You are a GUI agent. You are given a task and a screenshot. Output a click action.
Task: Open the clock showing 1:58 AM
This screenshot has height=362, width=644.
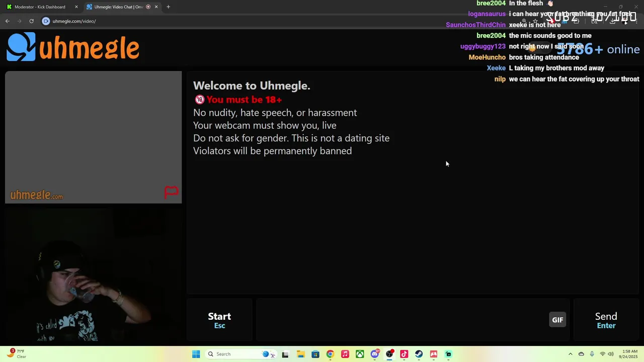629,354
